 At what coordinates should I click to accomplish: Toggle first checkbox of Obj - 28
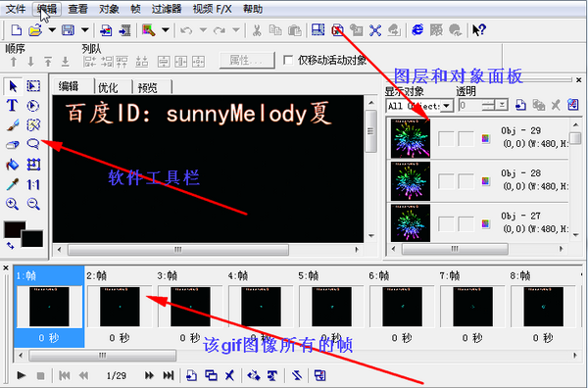[446, 181]
